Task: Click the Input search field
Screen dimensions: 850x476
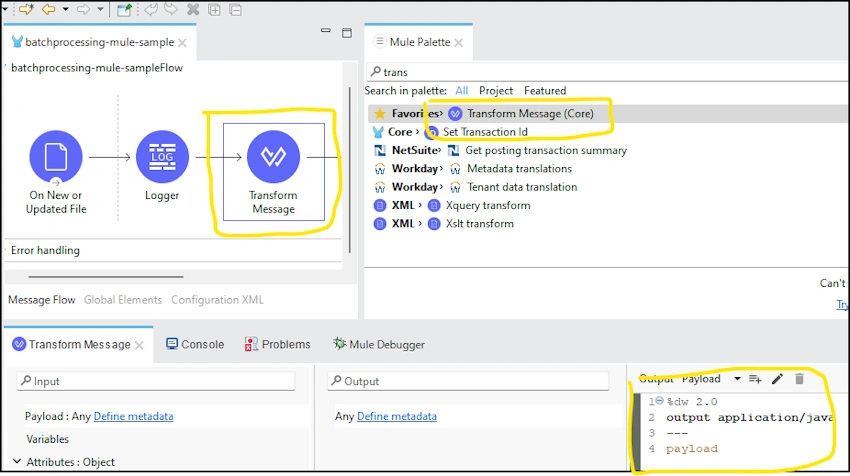Action: [x=156, y=381]
